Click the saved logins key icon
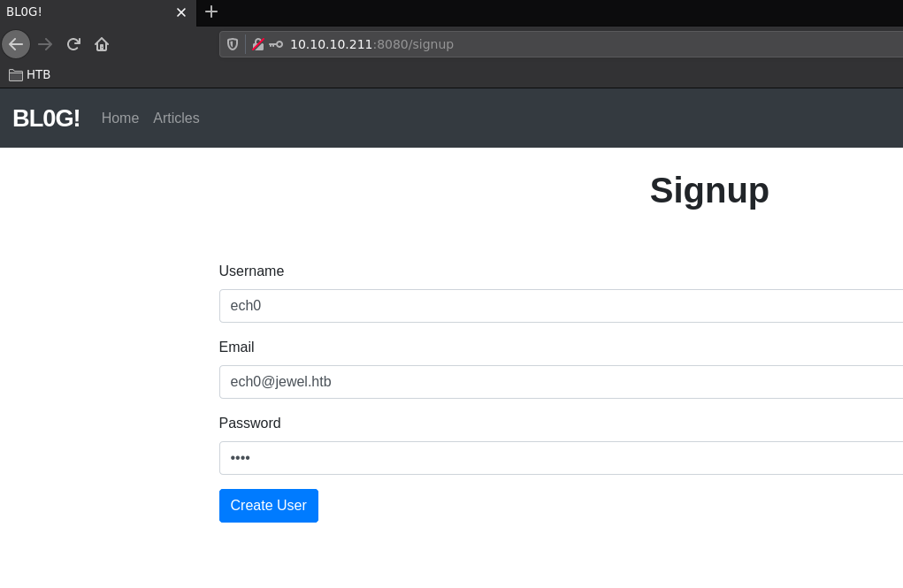The image size is (903, 588). (x=276, y=44)
